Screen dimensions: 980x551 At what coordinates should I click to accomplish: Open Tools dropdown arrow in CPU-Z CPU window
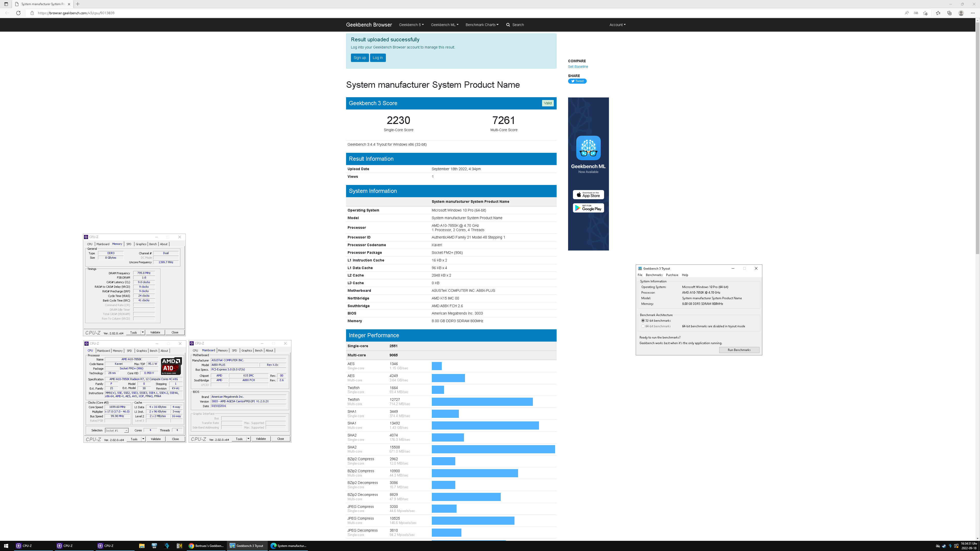143,439
